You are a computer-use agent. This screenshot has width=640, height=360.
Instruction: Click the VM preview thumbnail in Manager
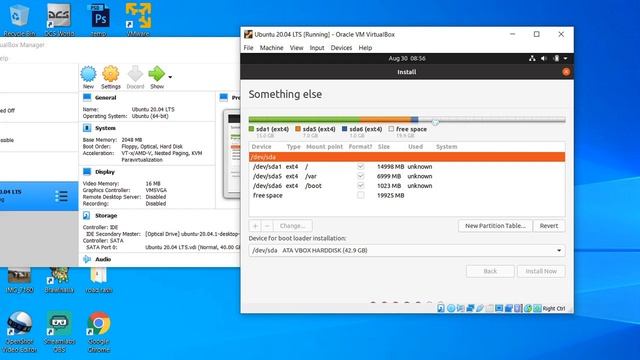coord(232,154)
